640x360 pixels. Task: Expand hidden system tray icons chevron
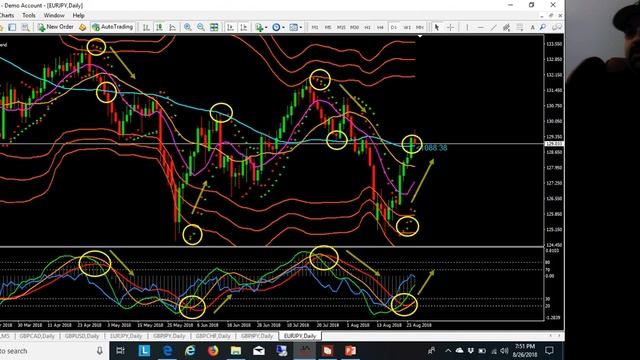(x=448, y=351)
